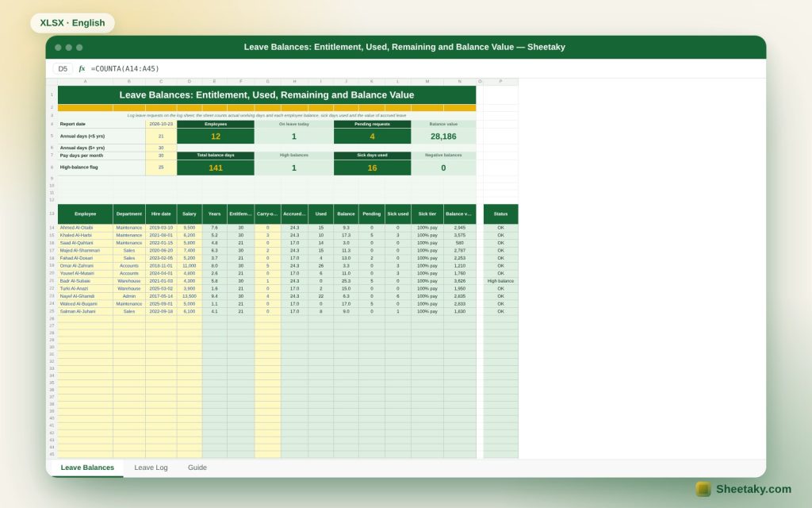The image size is (812, 508).
Task: Open the Leave Balances sheet tab
Action: click(87, 468)
